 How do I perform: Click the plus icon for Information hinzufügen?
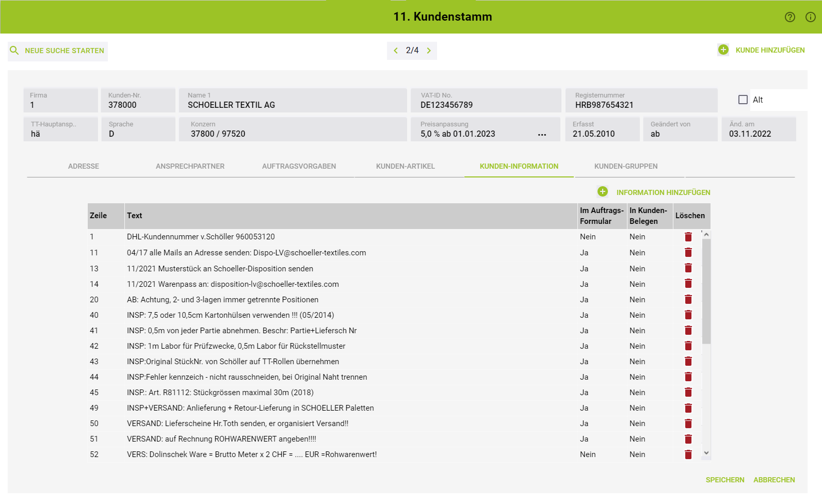[602, 192]
